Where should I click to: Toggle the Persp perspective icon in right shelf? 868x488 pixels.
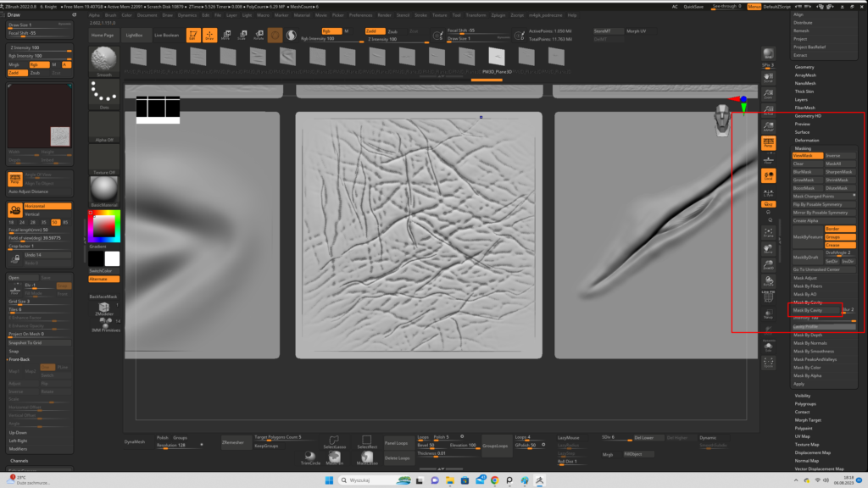pos(768,144)
